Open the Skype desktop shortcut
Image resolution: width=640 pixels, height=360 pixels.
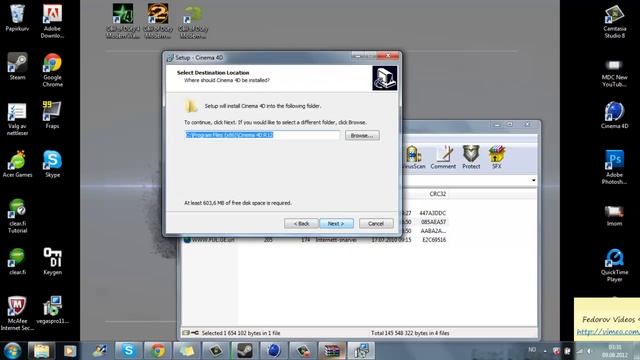(x=52, y=164)
